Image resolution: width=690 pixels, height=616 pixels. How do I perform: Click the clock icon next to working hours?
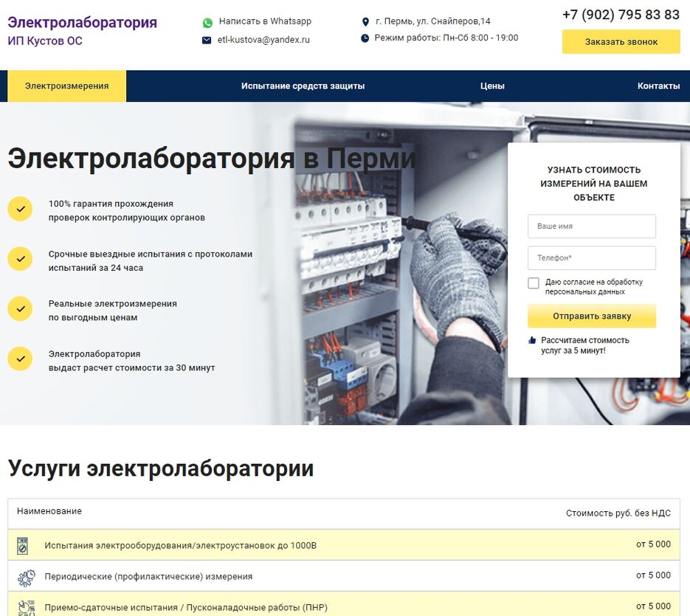pos(365,38)
